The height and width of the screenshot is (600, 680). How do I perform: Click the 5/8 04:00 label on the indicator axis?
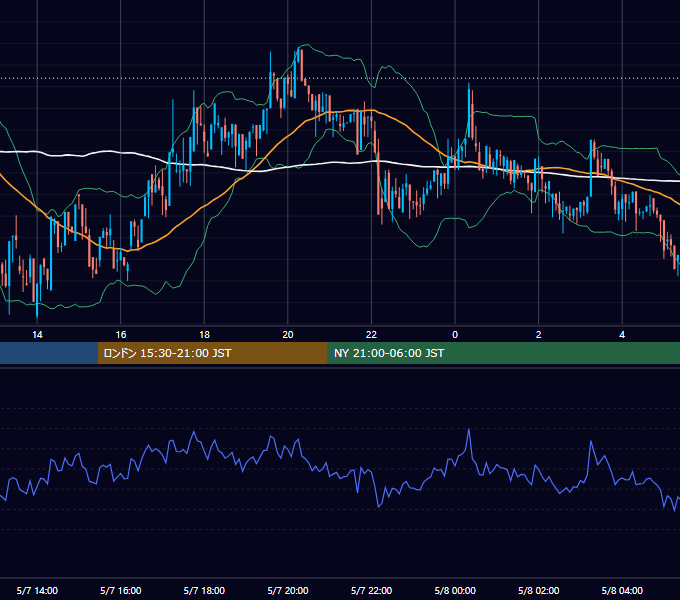622,590
